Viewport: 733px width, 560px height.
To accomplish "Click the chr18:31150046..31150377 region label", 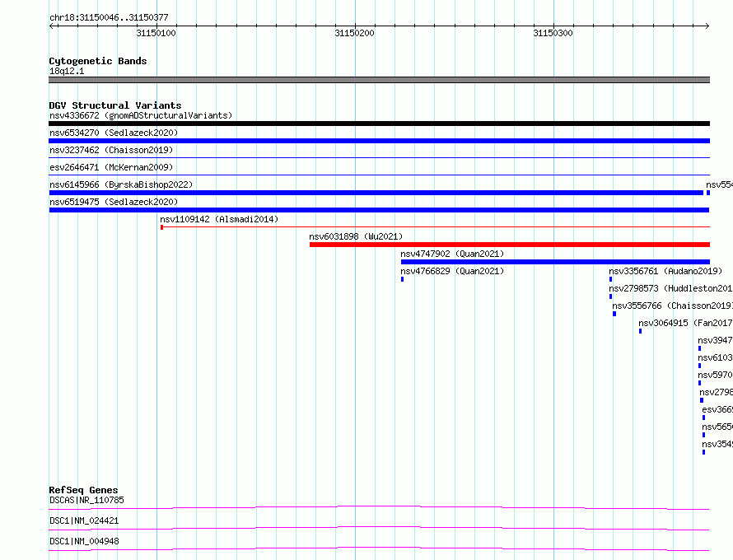I will 109,17.
